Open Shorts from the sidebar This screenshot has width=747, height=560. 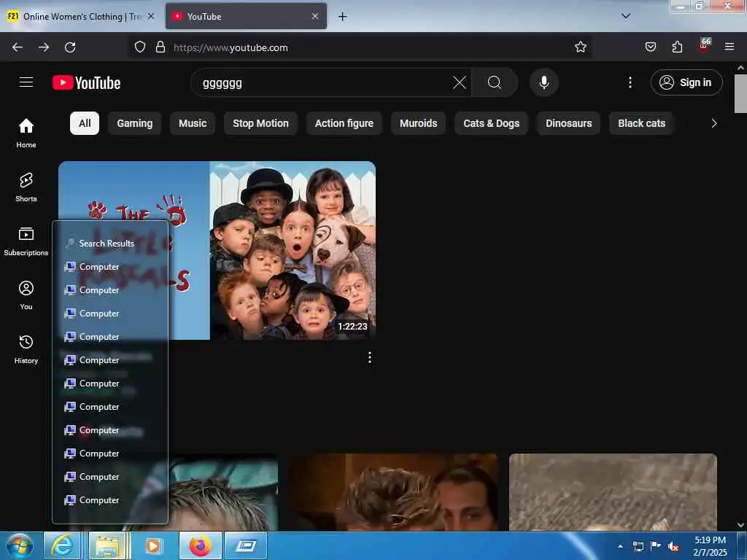[x=26, y=187]
